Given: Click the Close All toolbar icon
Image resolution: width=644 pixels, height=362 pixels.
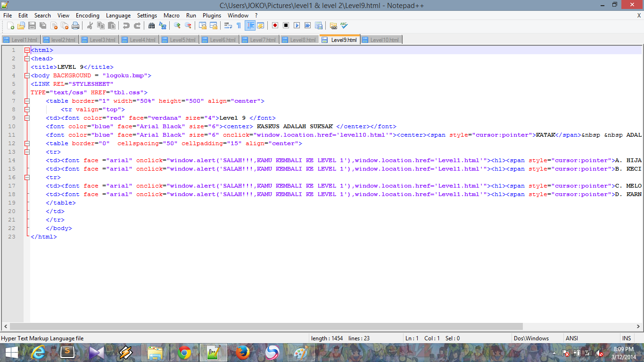Looking at the screenshot, I should point(65,25).
